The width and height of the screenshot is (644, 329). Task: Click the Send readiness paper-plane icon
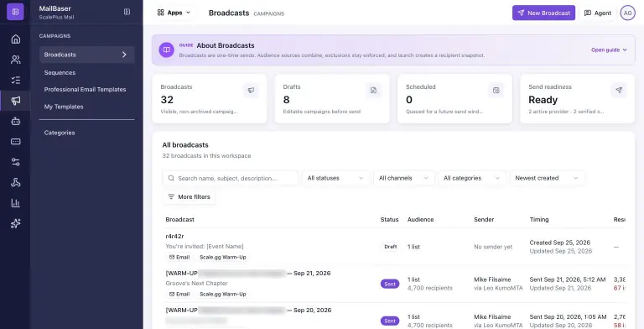(x=619, y=90)
